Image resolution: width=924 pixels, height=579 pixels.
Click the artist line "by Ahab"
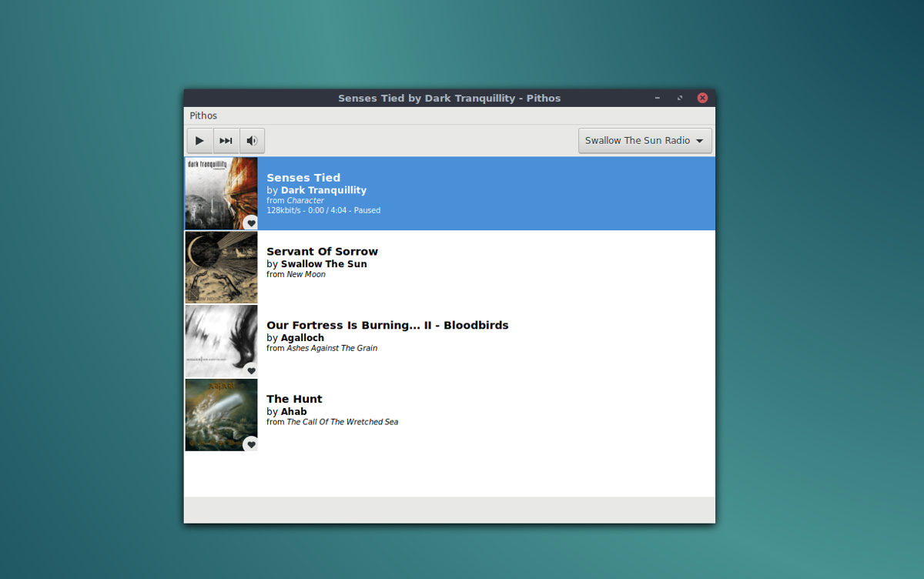[286, 412]
